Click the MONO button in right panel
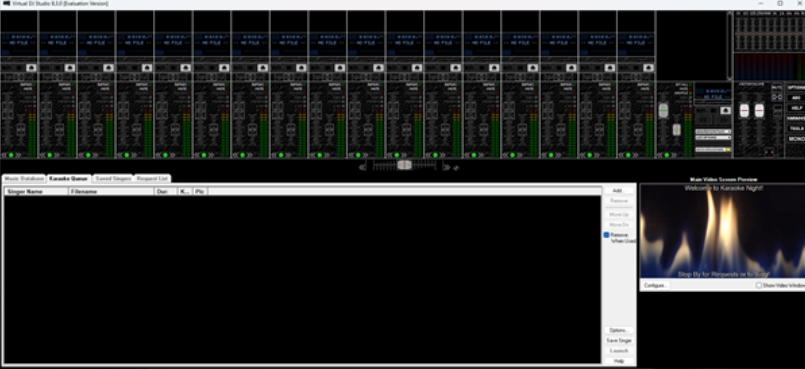This screenshot has height=369, width=805. (x=796, y=139)
